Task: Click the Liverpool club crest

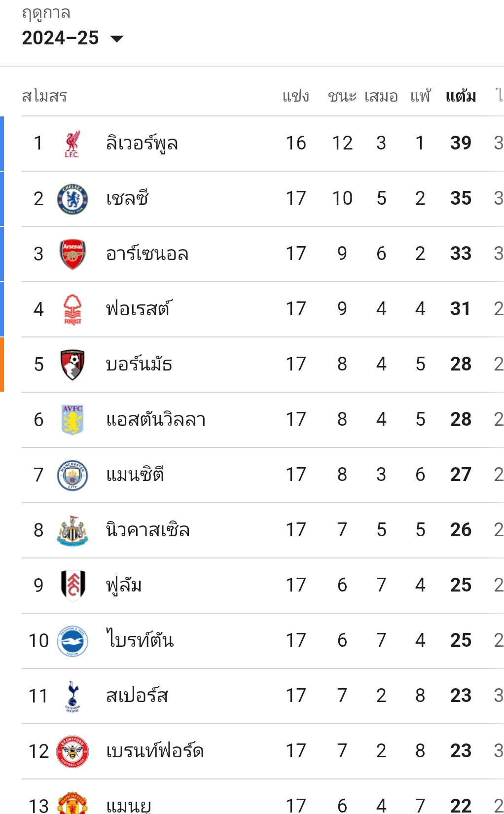Action: click(x=72, y=144)
